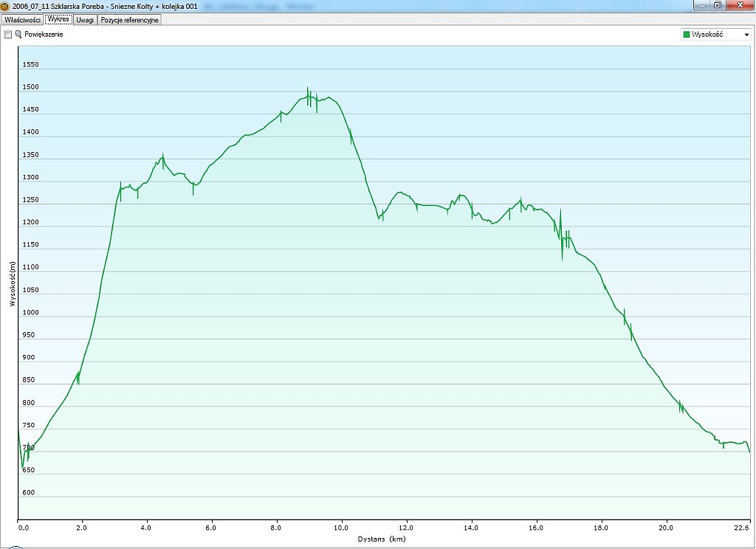
Task: Click the Wysokość(m) vertical axis title
Action: pyautogui.click(x=13, y=284)
